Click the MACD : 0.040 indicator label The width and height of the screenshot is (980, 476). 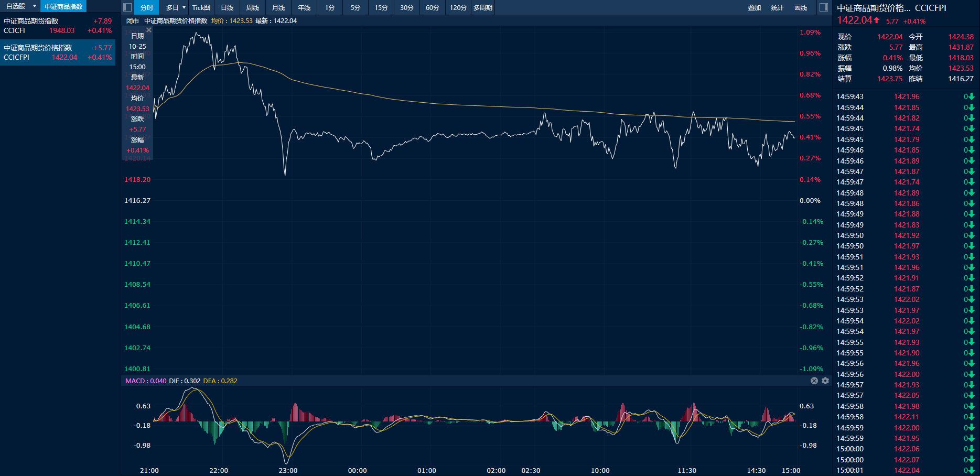coord(146,381)
